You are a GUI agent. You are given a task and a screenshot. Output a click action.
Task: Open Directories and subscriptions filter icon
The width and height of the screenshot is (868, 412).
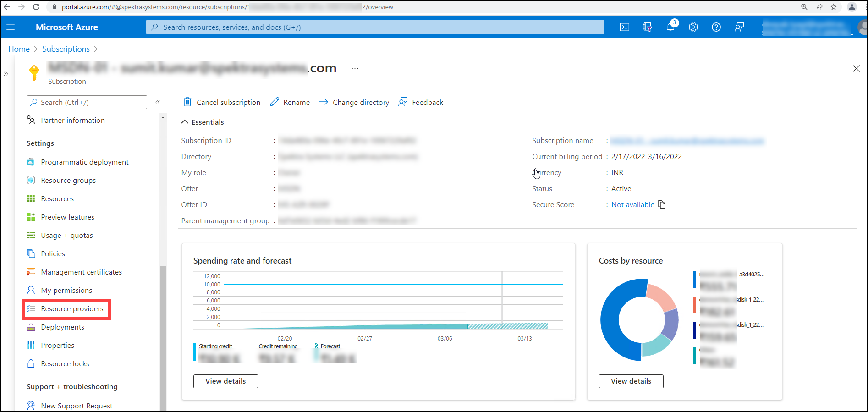(648, 27)
